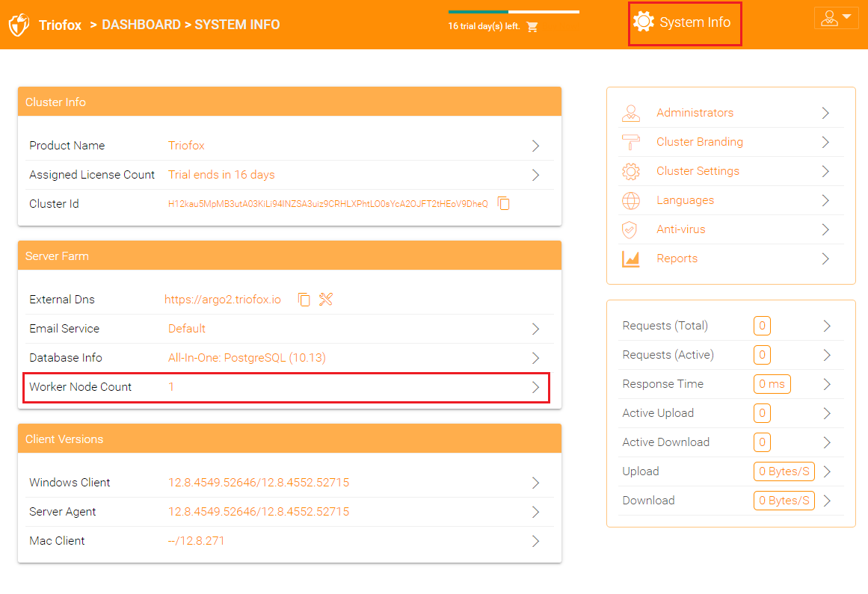Expand the Assigned License Count chevron
Image resolution: width=868 pixels, height=594 pixels.
(535, 175)
